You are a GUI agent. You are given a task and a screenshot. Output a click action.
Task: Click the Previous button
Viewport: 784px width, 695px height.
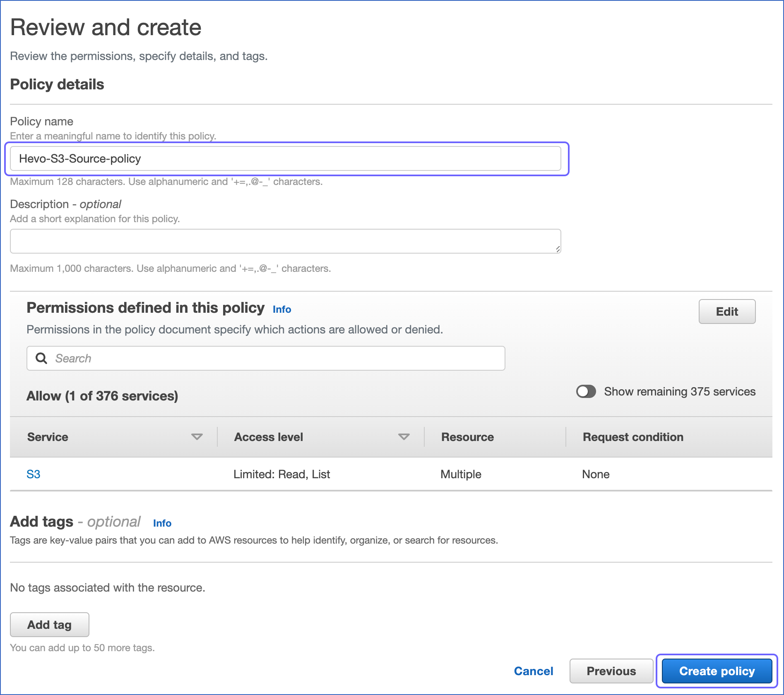coord(611,671)
